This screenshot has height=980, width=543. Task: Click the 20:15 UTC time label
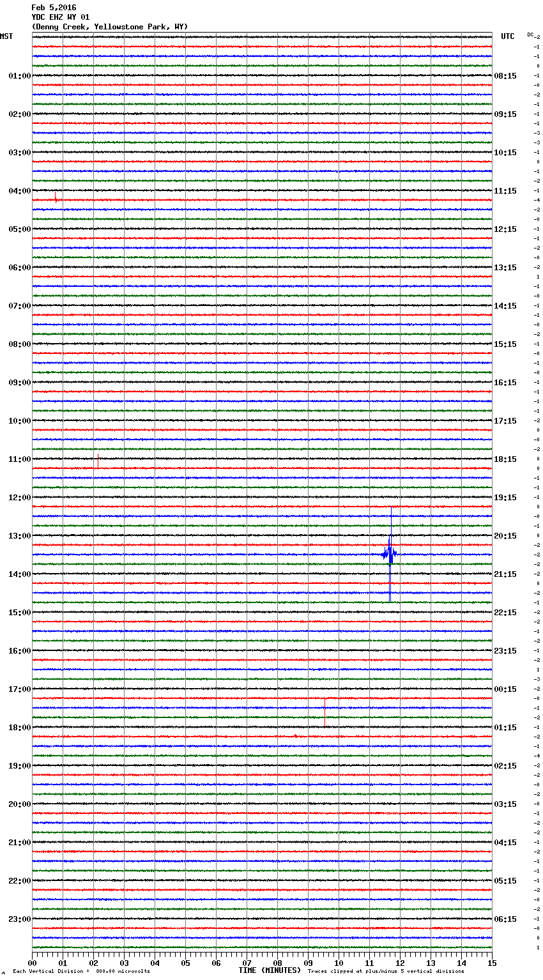click(x=505, y=536)
